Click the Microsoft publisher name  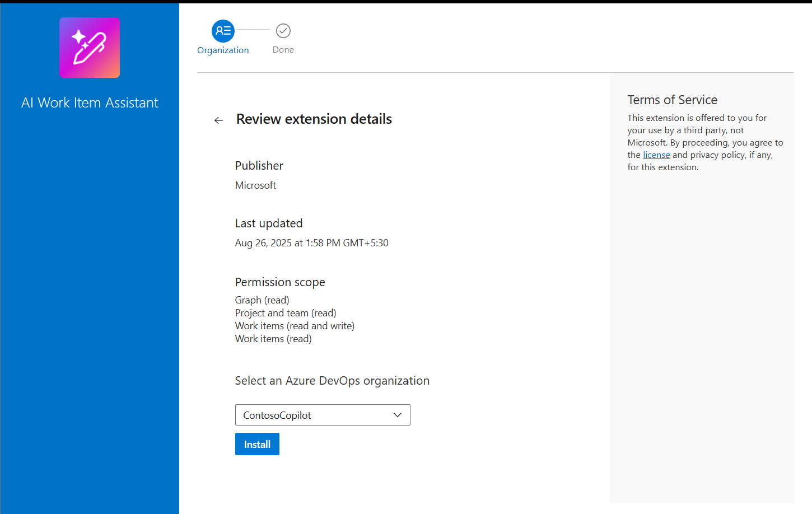(255, 185)
